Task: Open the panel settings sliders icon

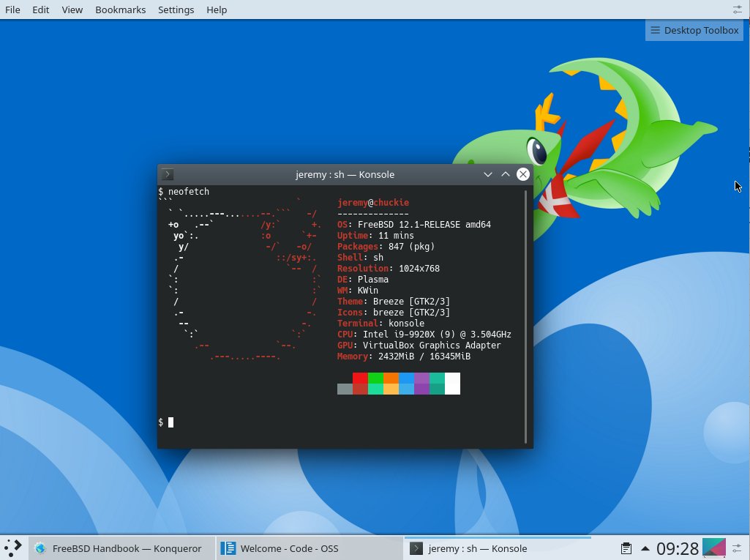Action: coord(737,548)
